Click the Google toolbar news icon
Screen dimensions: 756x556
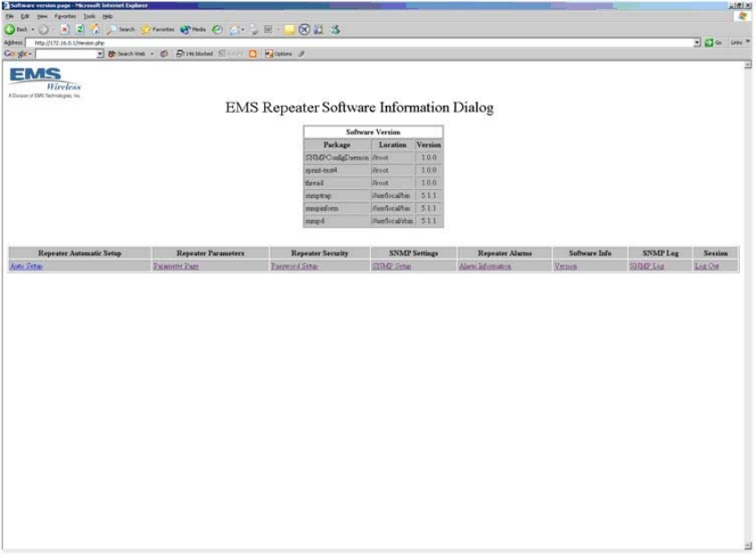coord(164,54)
